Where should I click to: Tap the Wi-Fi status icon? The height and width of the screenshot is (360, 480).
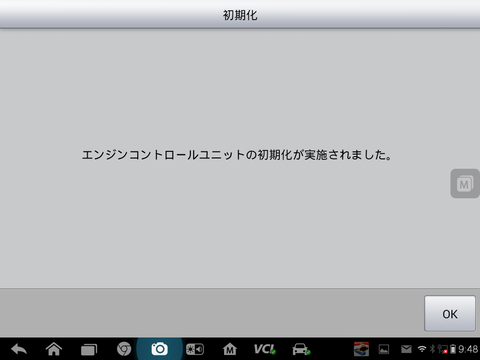[x=422, y=349]
